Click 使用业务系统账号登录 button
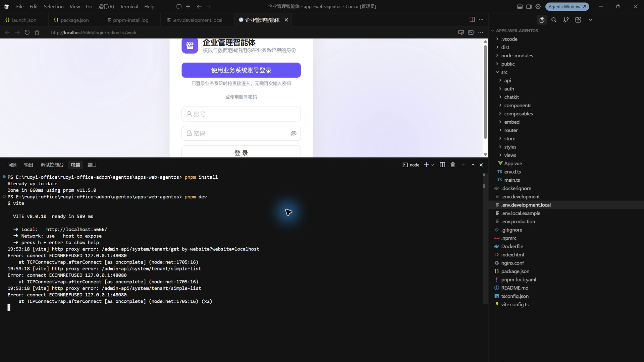Viewport: 644px width, 362px height. [x=241, y=70]
